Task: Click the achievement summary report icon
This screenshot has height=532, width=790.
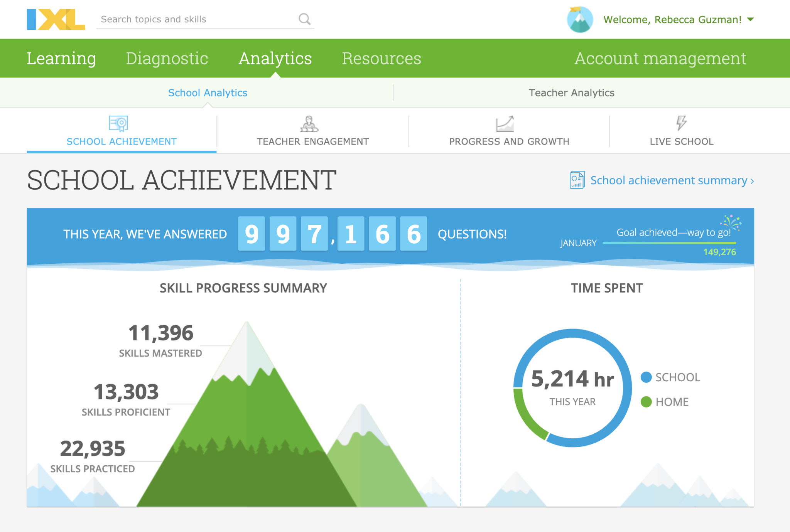Action: [577, 180]
